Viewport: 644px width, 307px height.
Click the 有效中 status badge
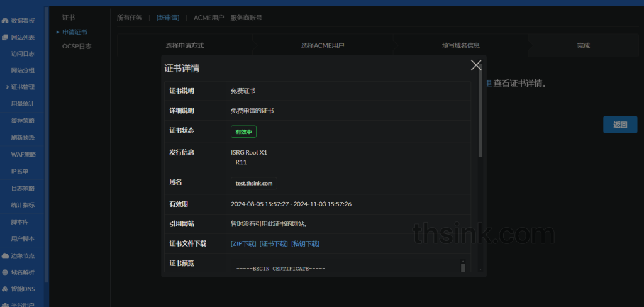click(243, 132)
